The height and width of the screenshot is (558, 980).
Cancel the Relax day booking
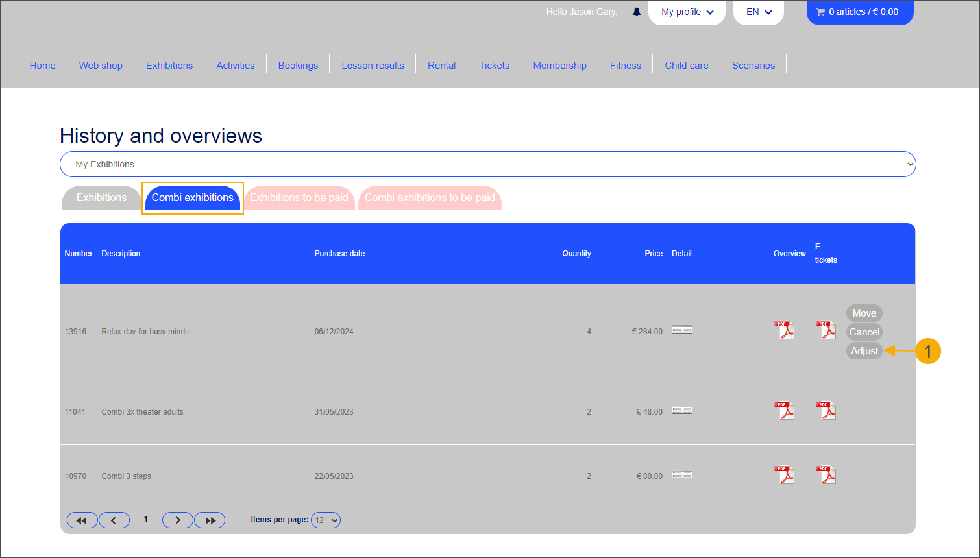[864, 332]
